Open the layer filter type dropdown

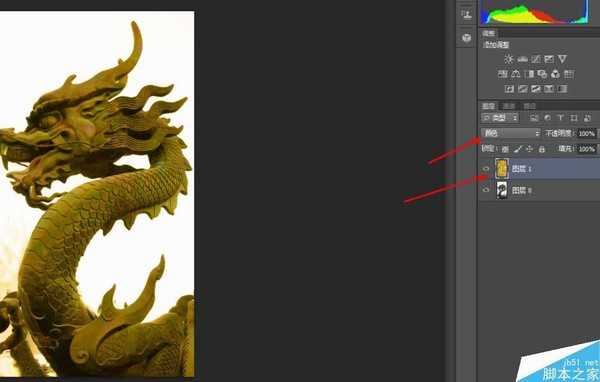[500, 118]
